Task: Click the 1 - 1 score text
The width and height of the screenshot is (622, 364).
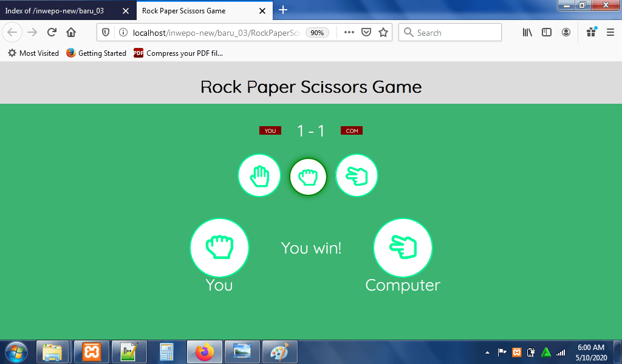Action: tap(311, 131)
